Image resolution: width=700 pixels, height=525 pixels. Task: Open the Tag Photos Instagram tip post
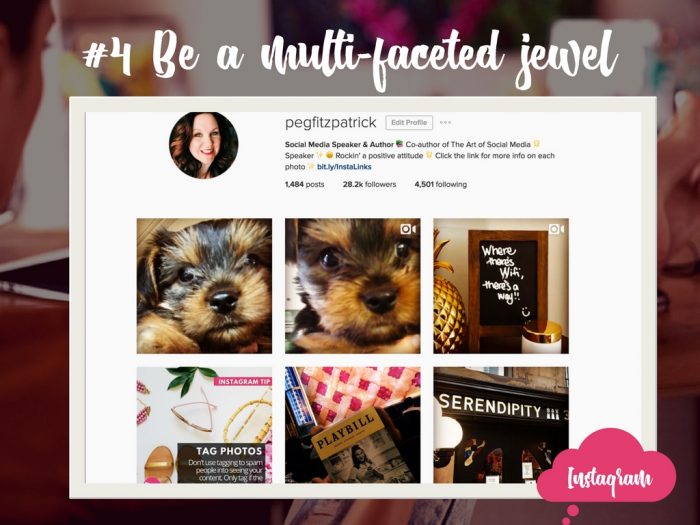click(x=204, y=425)
